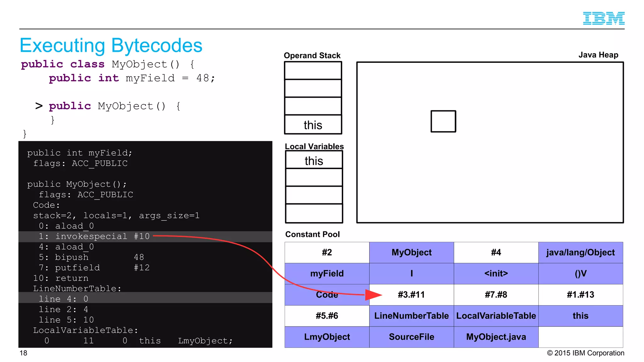Image resolution: width=644 pixels, height=362 pixels.
Task: Click the 'LmyObject;' local variable table entry
Action: (205, 341)
